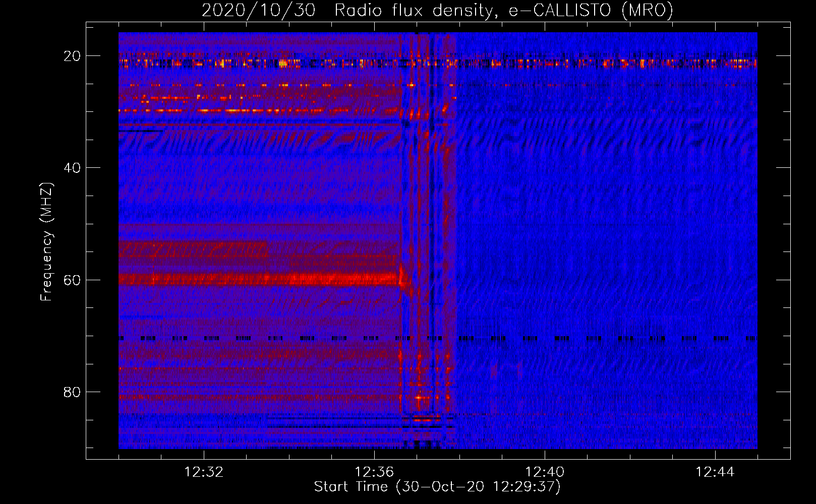Click the '12:36' time tick label

(374, 472)
